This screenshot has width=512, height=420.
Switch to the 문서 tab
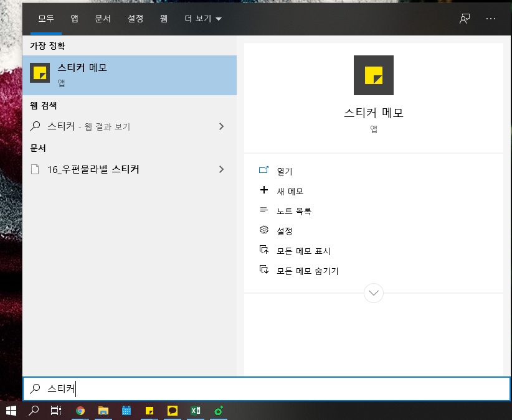coord(103,19)
